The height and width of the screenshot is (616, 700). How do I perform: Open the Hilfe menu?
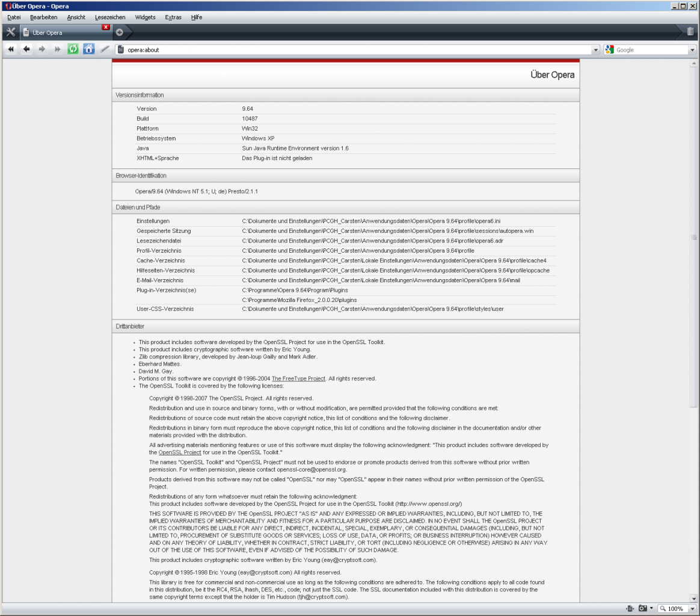coord(197,17)
